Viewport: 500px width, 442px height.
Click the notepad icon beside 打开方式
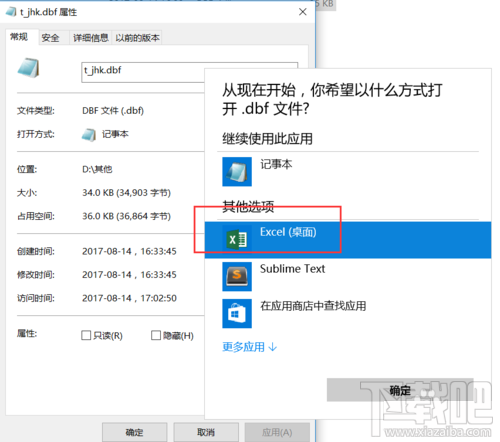click(89, 135)
